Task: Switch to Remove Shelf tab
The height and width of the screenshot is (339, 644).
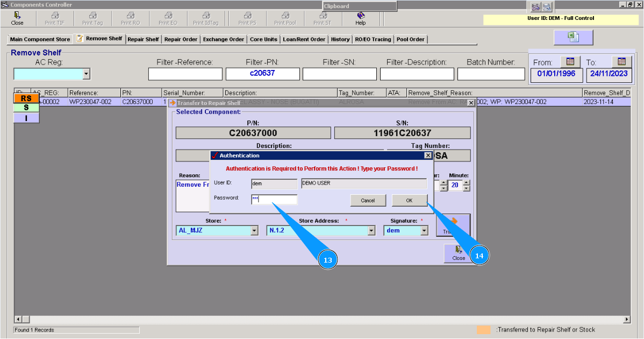Action: coord(100,39)
